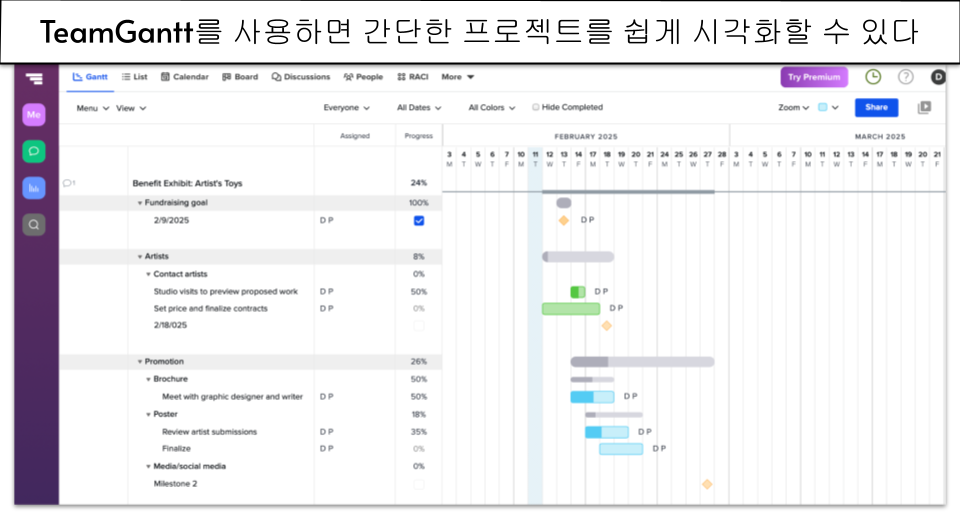Select the Studio visits to preview proposed work task
960x513 pixels.
coord(225,291)
